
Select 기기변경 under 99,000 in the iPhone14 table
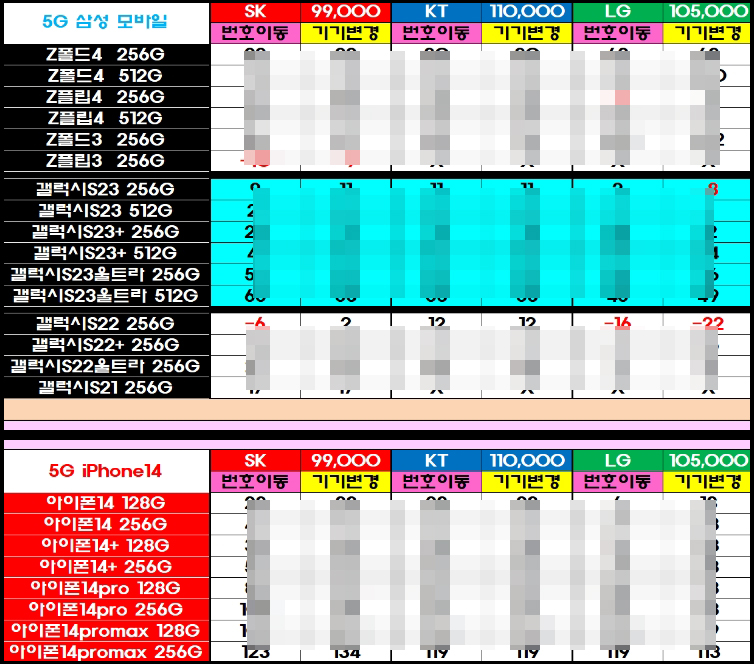coord(346,482)
